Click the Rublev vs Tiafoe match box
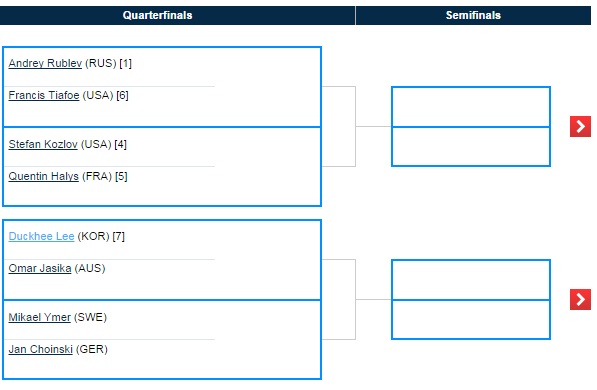The image size is (597, 390). point(162,87)
